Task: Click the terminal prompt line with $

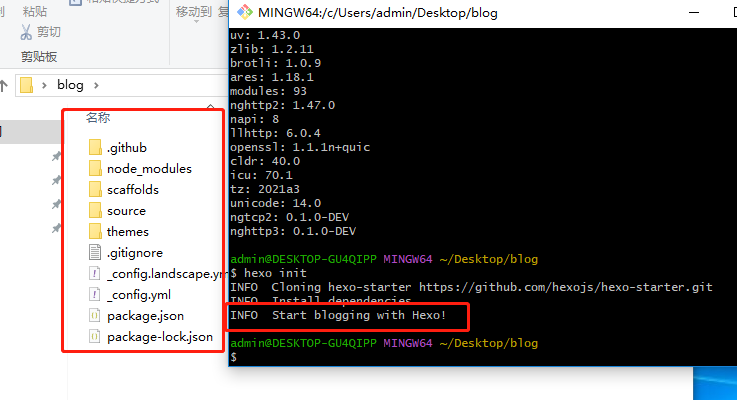Action: (x=234, y=357)
